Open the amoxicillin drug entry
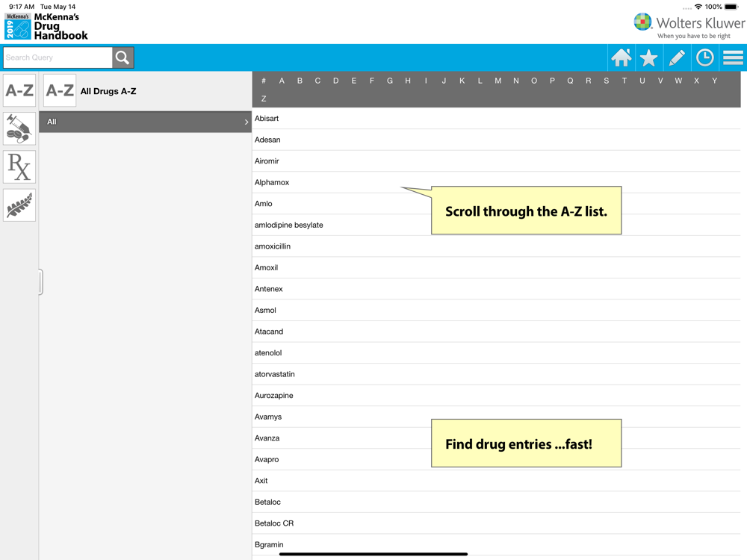747x560 pixels. (496, 246)
